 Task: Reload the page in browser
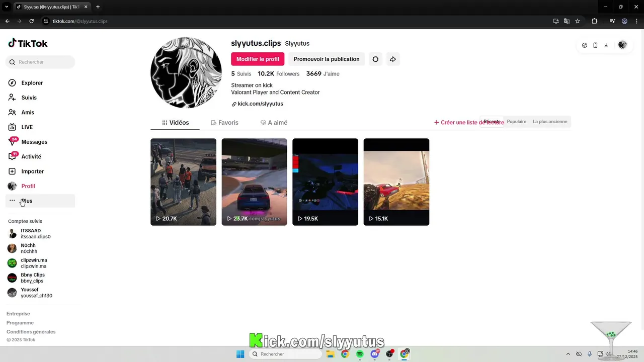pyautogui.click(x=32, y=21)
